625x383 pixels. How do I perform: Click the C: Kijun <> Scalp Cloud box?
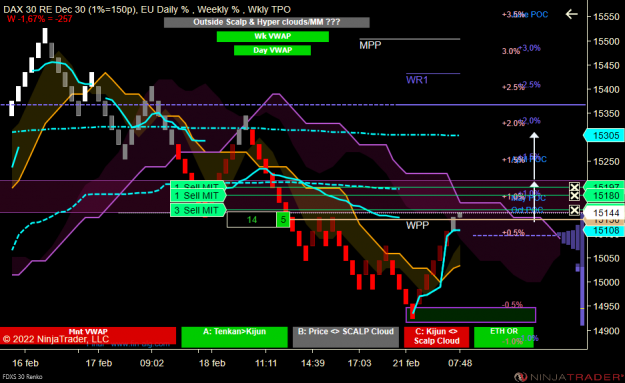coord(436,337)
